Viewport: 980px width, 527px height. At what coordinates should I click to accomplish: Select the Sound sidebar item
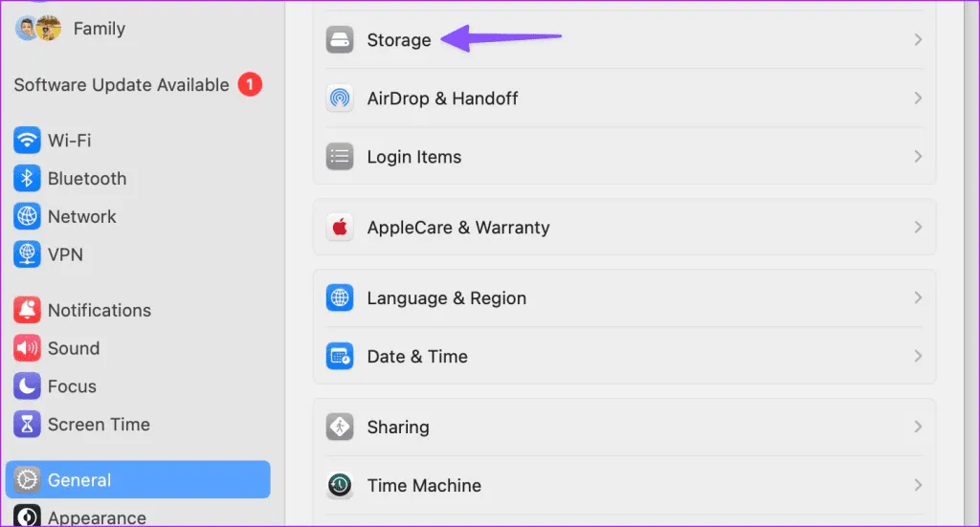[73, 349]
